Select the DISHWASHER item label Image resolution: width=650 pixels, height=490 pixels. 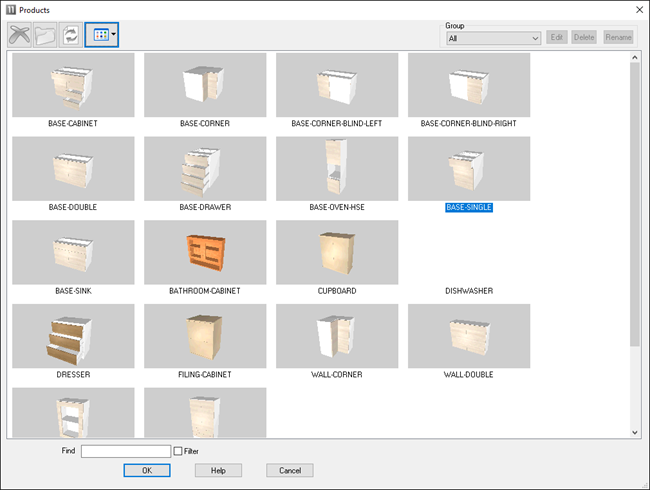[469, 291]
